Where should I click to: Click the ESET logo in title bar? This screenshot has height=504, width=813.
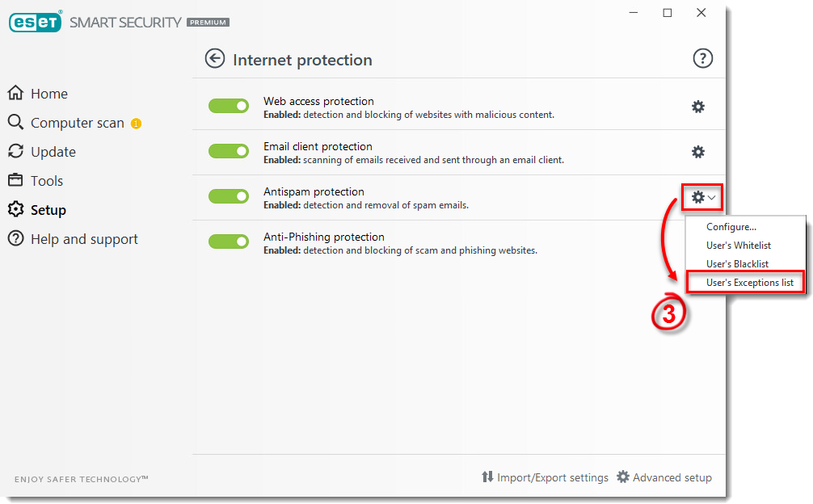click(x=36, y=23)
